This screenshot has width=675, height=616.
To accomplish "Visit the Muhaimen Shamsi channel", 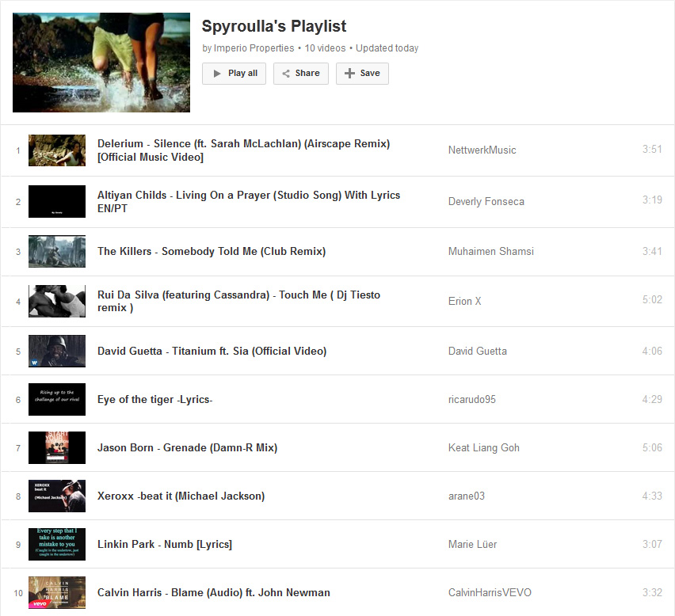I will tap(490, 251).
